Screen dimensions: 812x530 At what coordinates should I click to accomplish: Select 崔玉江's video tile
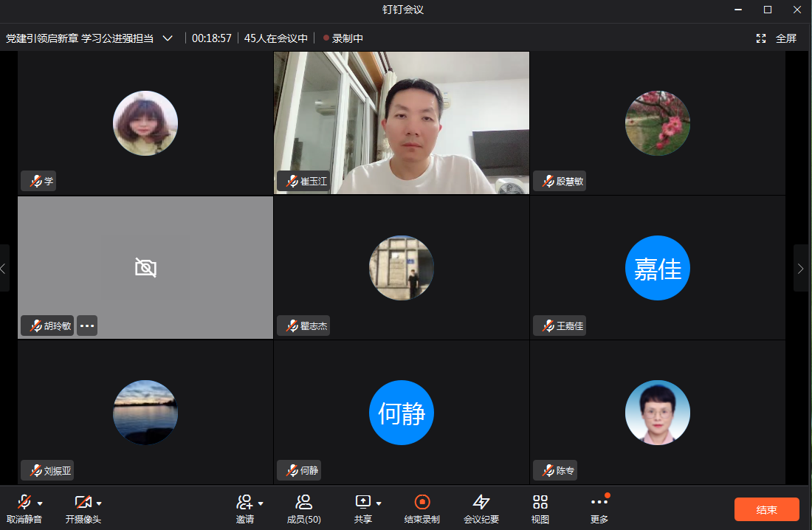click(x=402, y=123)
